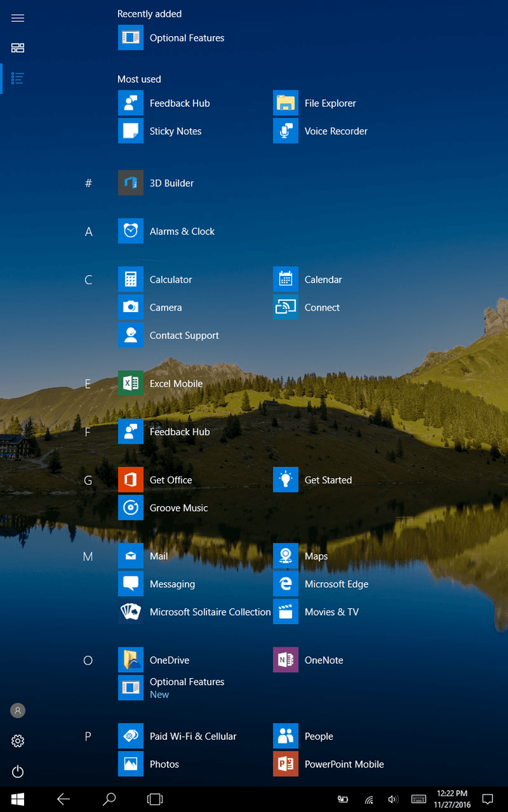The width and height of the screenshot is (508, 812).
Task: Click the letter E section header
Action: pos(87,383)
